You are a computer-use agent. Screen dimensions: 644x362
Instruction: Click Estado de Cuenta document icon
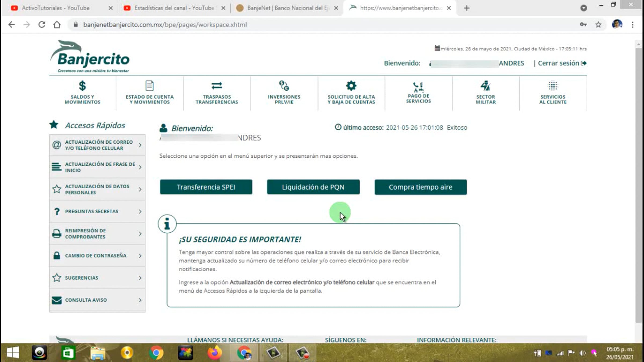(x=149, y=86)
